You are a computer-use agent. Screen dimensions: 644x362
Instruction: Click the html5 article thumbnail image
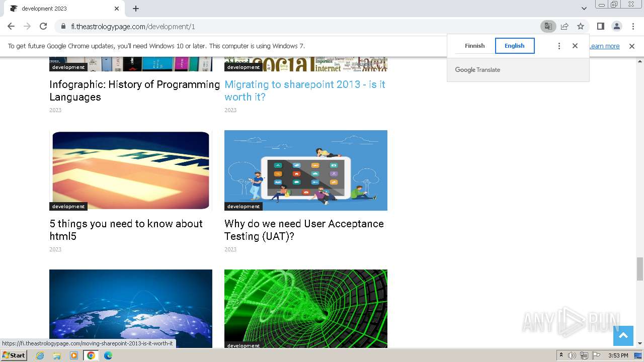click(x=131, y=170)
